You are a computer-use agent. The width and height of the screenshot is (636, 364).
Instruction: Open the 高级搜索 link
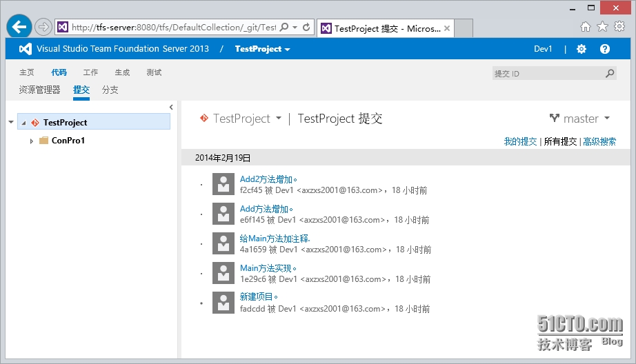[x=599, y=141]
